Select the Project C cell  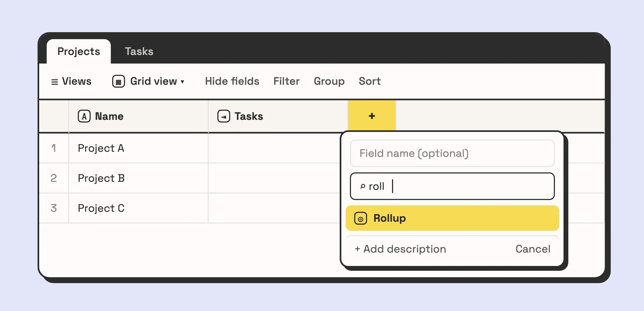[138, 208]
